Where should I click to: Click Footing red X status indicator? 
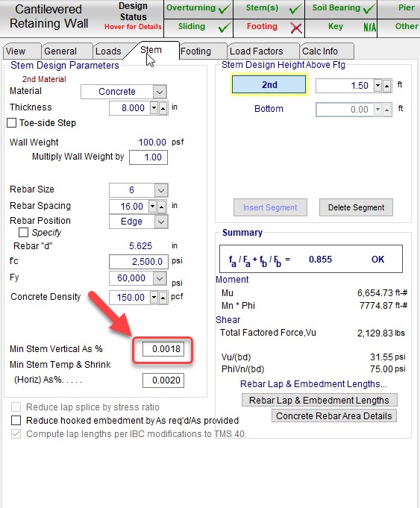pos(296,28)
